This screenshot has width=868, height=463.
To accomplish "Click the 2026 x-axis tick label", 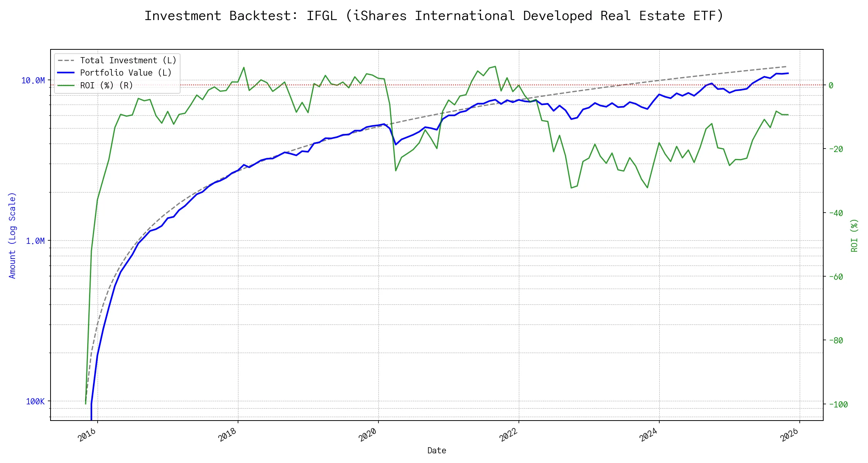I will coord(789,435).
